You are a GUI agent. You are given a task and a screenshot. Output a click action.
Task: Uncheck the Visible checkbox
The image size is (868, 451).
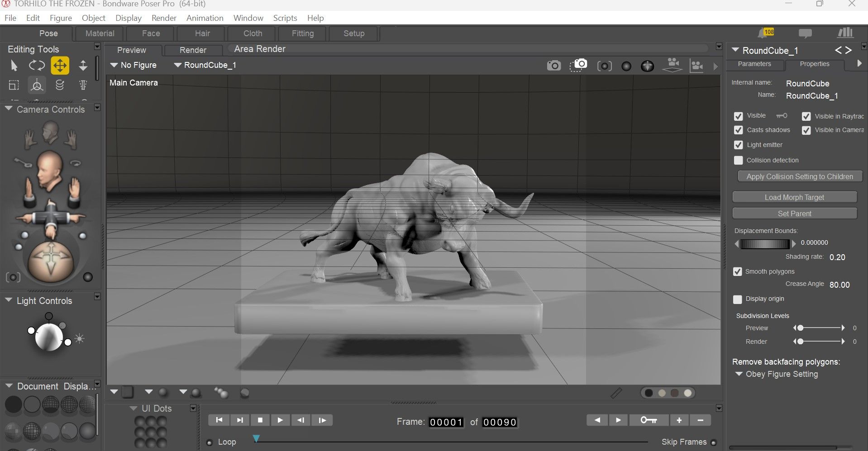[738, 116]
